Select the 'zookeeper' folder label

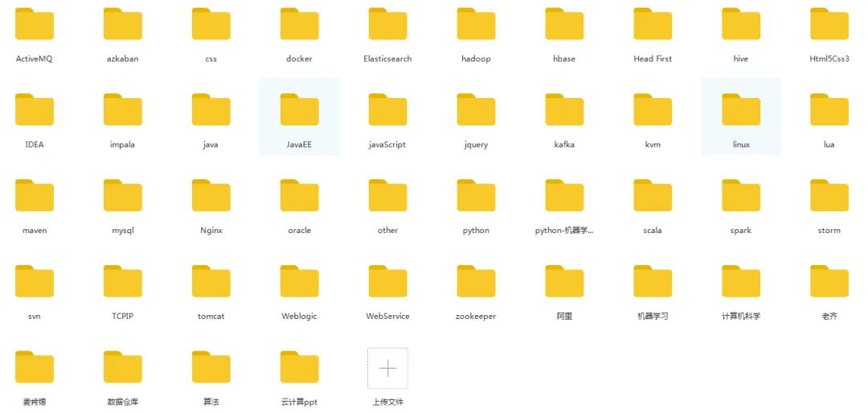click(x=476, y=317)
